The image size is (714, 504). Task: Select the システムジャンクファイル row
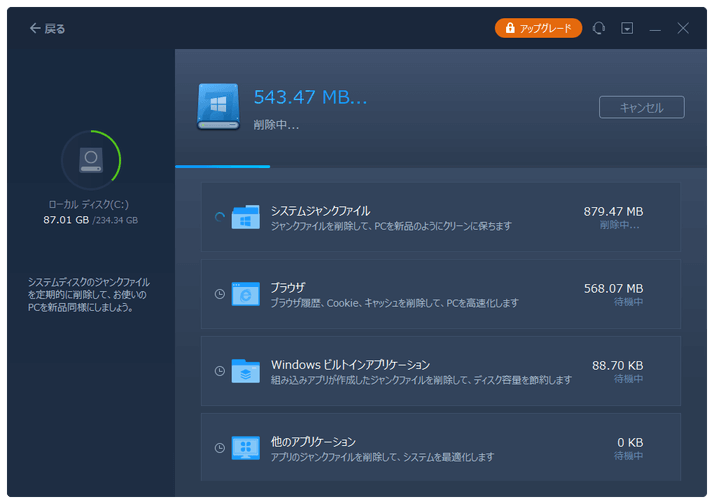(x=440, y=217)
